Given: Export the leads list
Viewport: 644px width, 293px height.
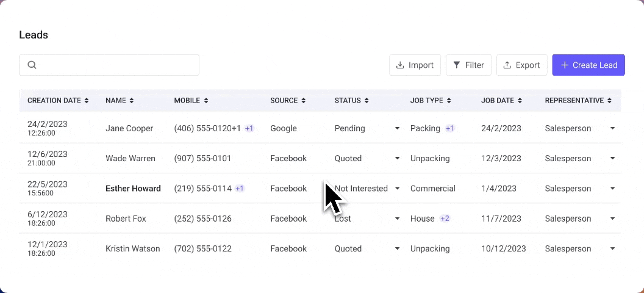Looking at the screenshot, I should point(521,65).
